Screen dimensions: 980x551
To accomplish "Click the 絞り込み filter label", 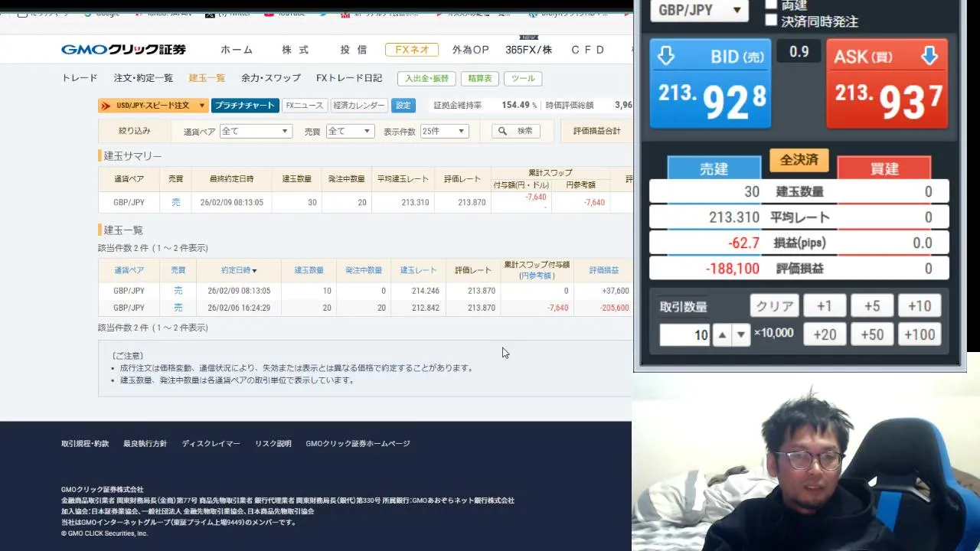I will click(x=134, y=131).
